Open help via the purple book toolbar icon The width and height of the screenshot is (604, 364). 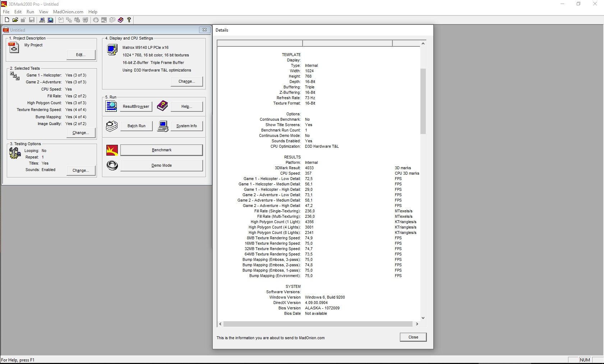tap(120, 20)
